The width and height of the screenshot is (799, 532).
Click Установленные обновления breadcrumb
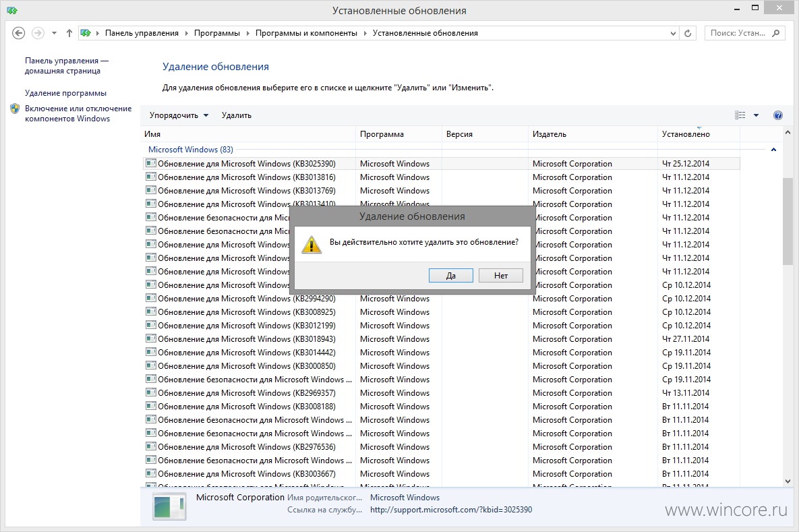(x=425, y=33)
